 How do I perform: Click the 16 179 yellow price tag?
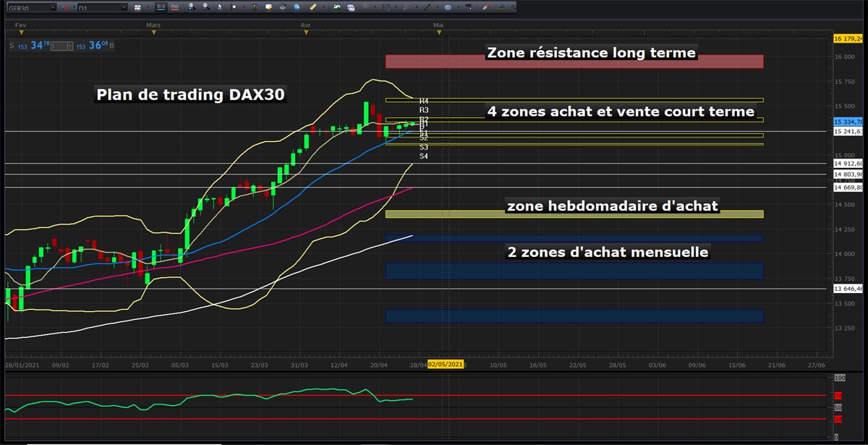coord(846,38)
